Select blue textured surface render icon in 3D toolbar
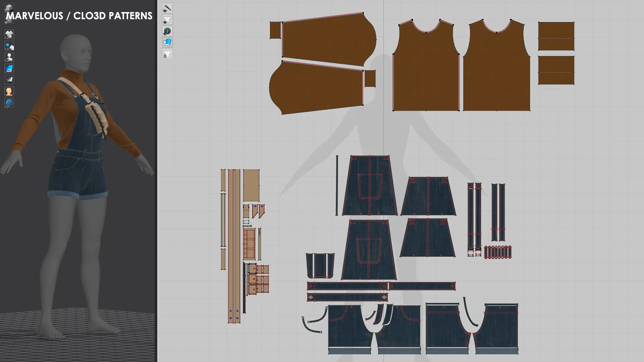The image size is (644, 362). tap(9, 68)
